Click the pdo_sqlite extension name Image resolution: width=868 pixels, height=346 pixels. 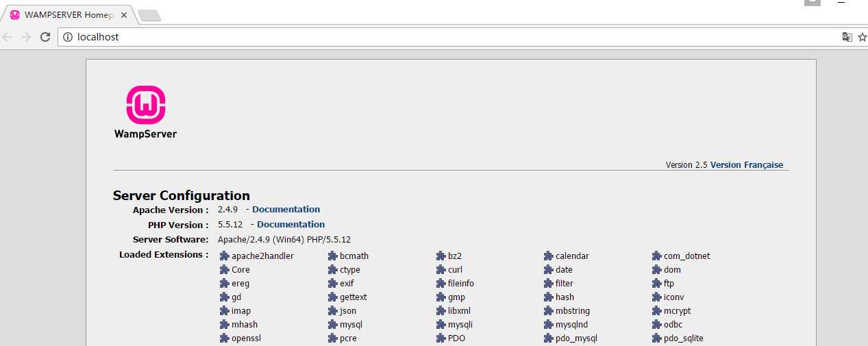pyautogui.click(x=683, y=338)
